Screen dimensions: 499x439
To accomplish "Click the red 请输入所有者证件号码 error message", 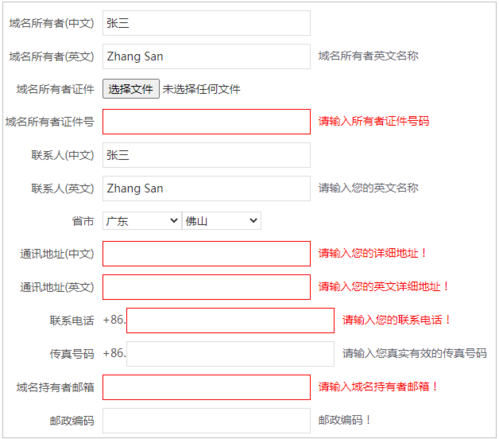I will [374, 121].
